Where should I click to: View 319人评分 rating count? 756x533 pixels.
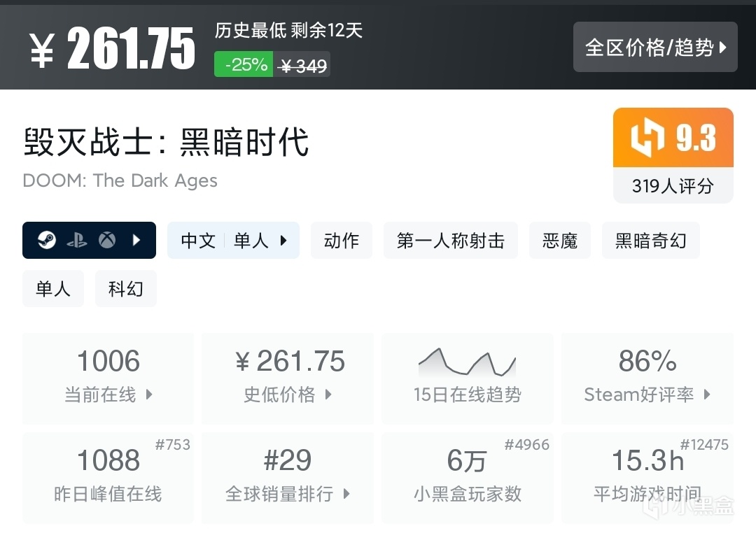click(x=673, y=185)
